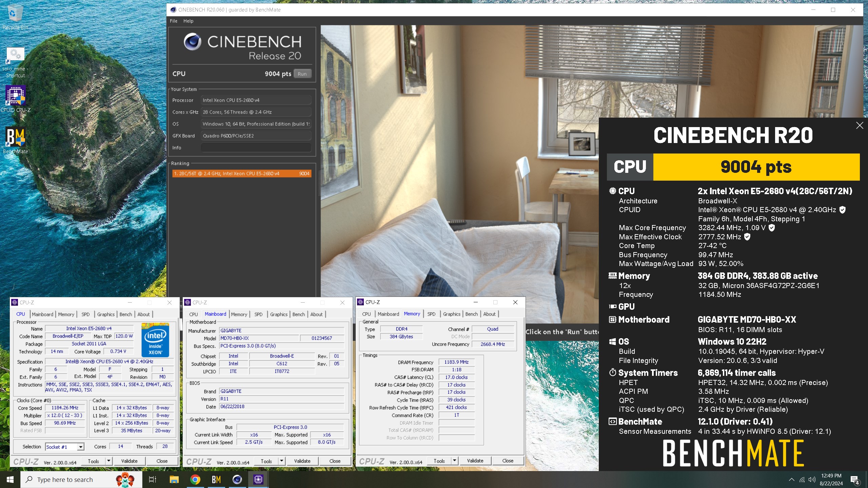Click Validate in left CPU-Z window
868x488 pixels.
(130, 461)
